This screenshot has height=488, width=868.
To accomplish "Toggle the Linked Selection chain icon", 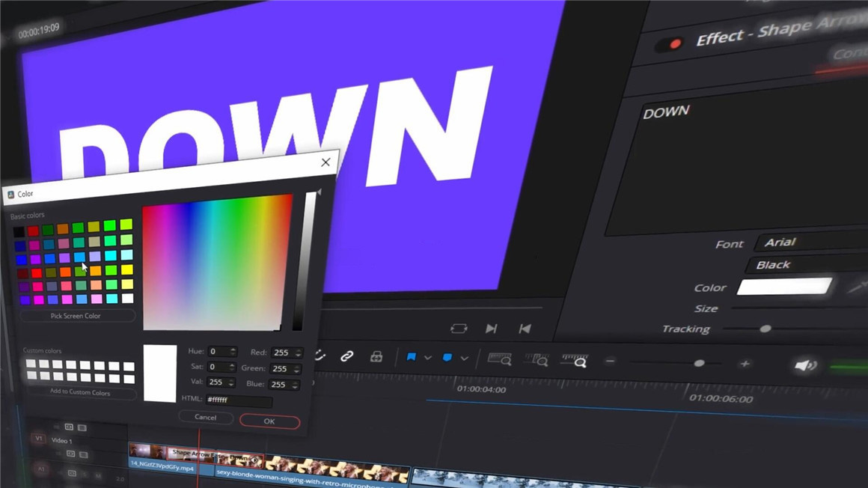I will (346, 357).
